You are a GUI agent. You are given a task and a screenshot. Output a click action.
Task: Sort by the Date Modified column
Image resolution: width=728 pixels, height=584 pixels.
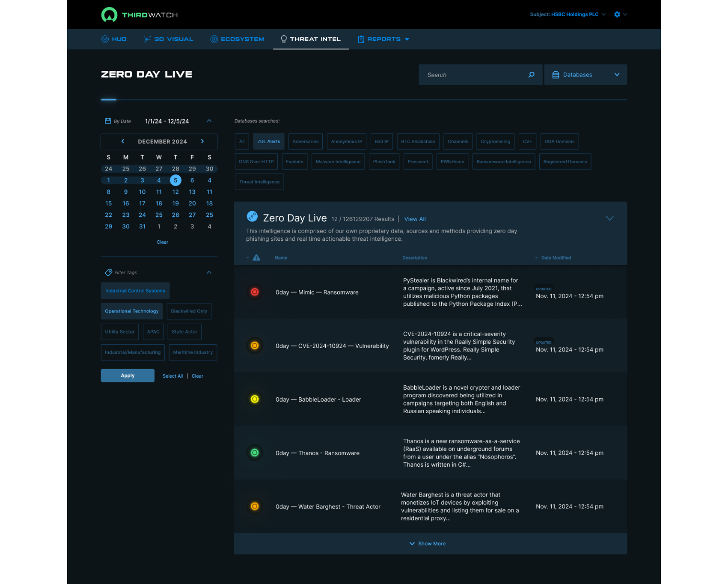(x=556, y=258)
